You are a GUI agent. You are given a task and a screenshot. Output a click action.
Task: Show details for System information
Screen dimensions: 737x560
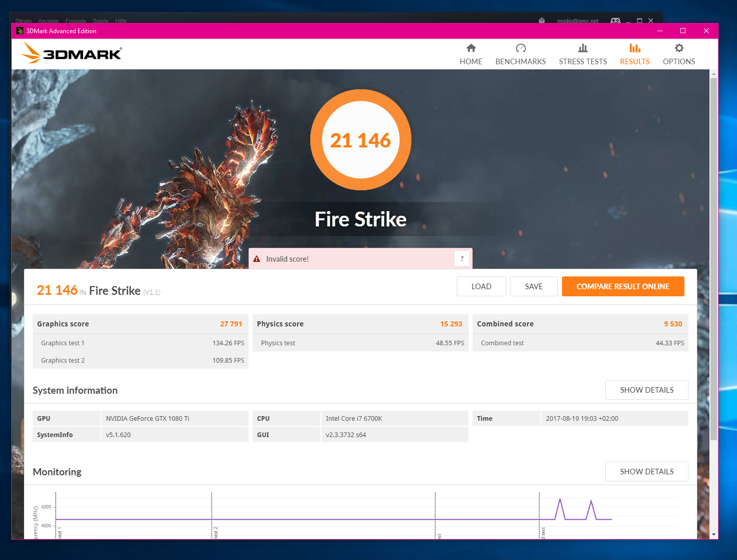(x=647, y=390)
